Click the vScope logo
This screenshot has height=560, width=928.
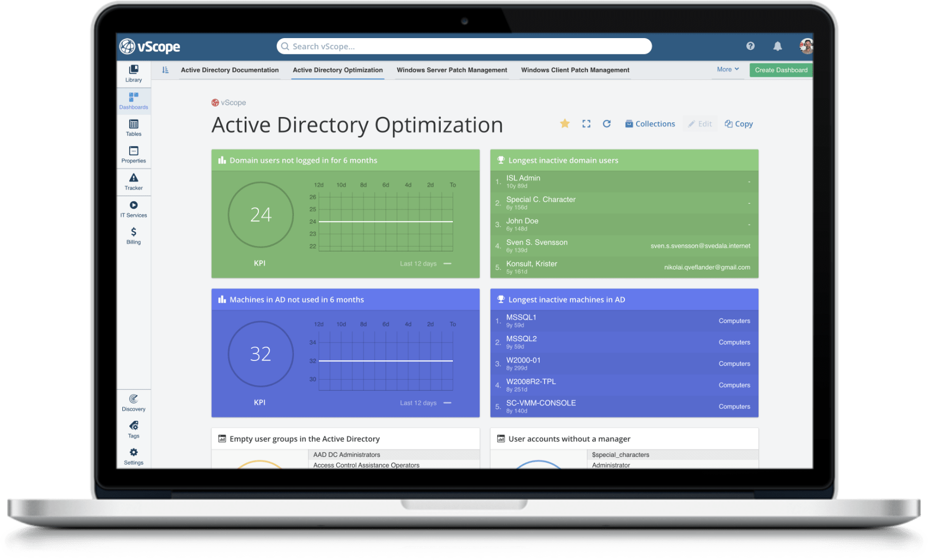pos(150,47)
